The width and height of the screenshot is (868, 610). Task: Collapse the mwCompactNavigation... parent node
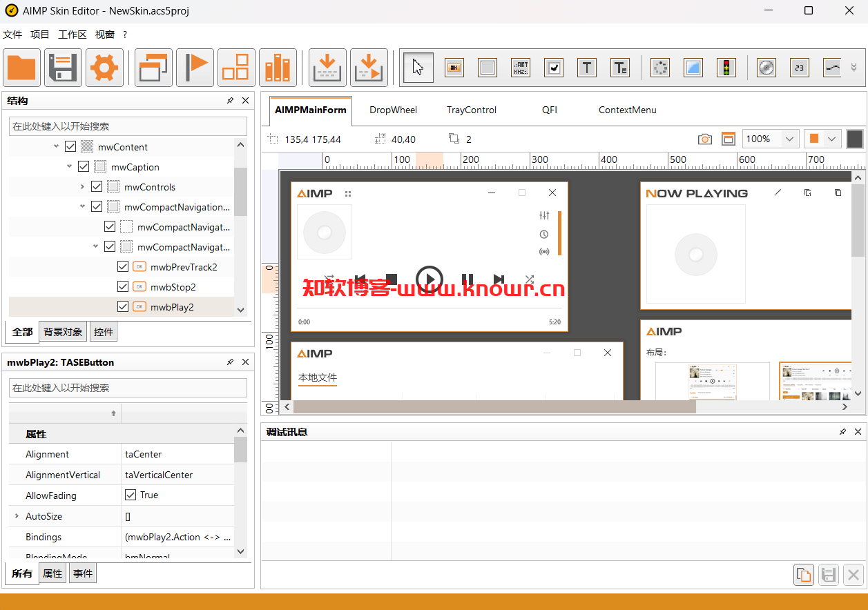click(82, 207)
